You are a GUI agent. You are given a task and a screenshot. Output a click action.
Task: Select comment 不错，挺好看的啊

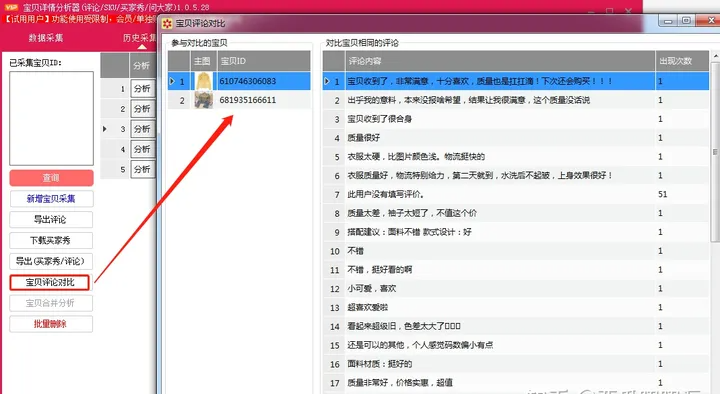tap(516, 270)
